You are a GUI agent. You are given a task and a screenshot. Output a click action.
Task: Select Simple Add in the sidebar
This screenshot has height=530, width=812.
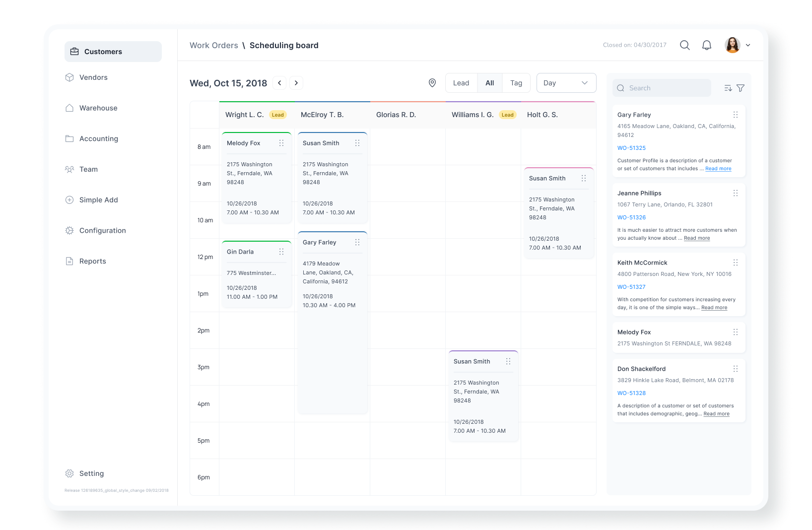(x=98, y=199)
